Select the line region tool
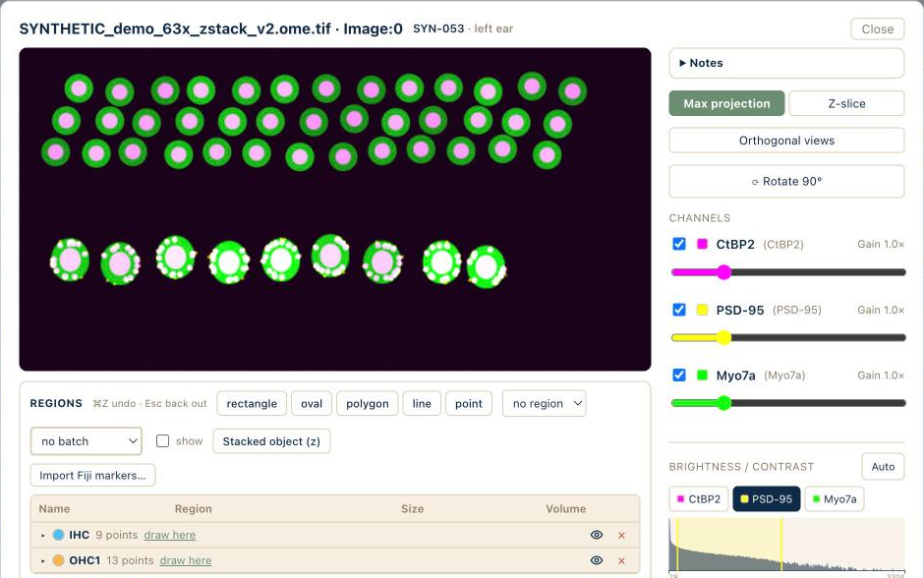The width and height of the screenshot is (924, 578). [422, 404]
